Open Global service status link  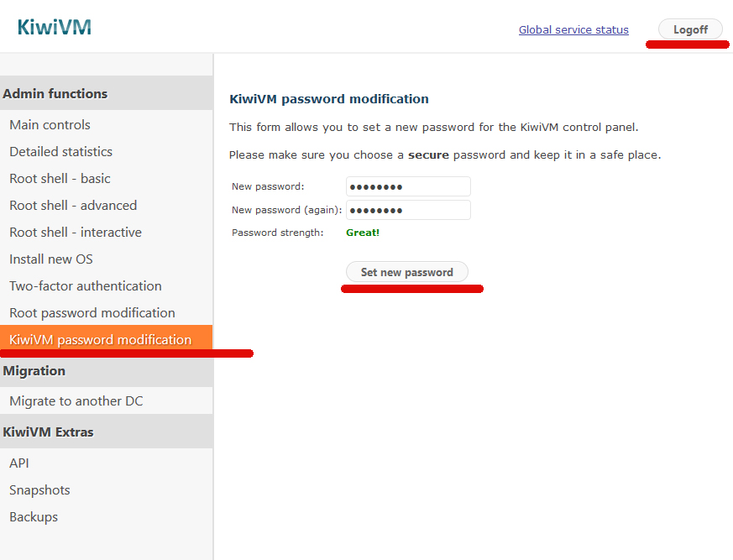click(573, 30)
